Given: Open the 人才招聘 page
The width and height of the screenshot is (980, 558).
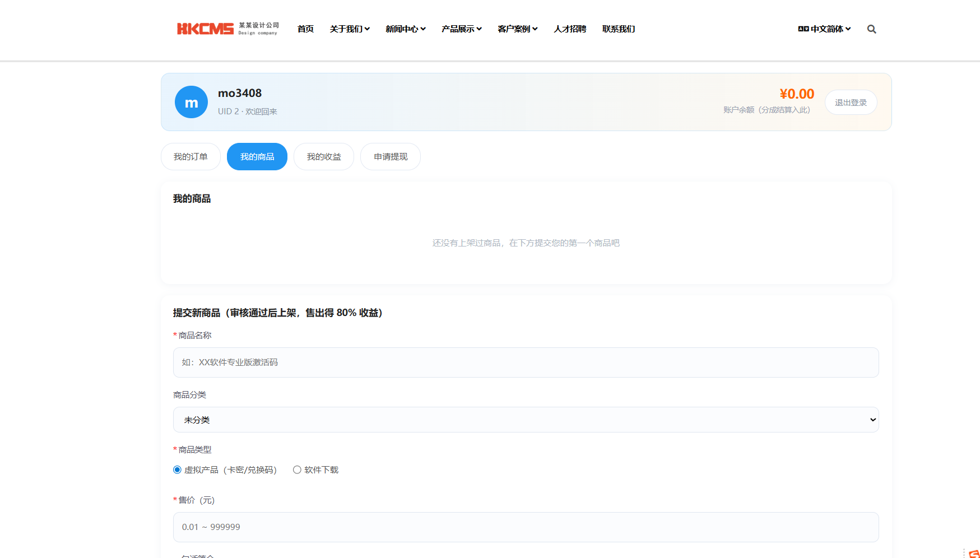Looking at the screenshot, I should click(x=570, y=29).
